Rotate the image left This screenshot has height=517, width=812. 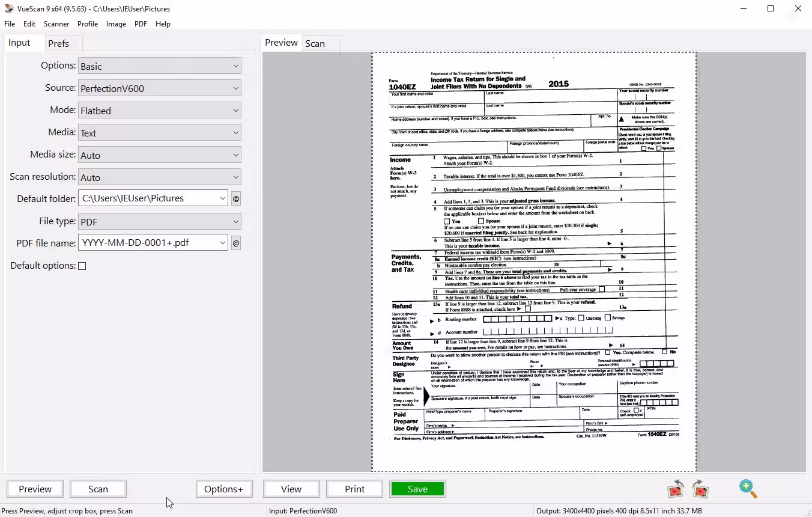(676, 489)
